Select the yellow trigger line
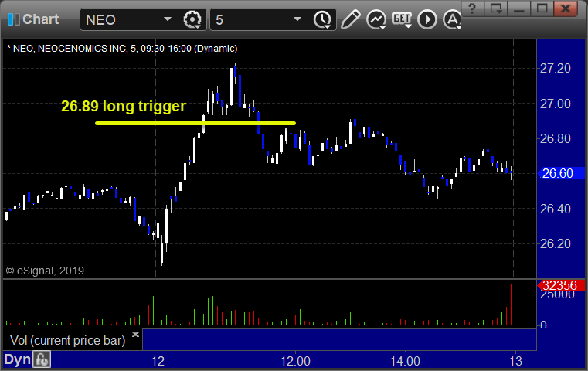 [x=195, y=123]
